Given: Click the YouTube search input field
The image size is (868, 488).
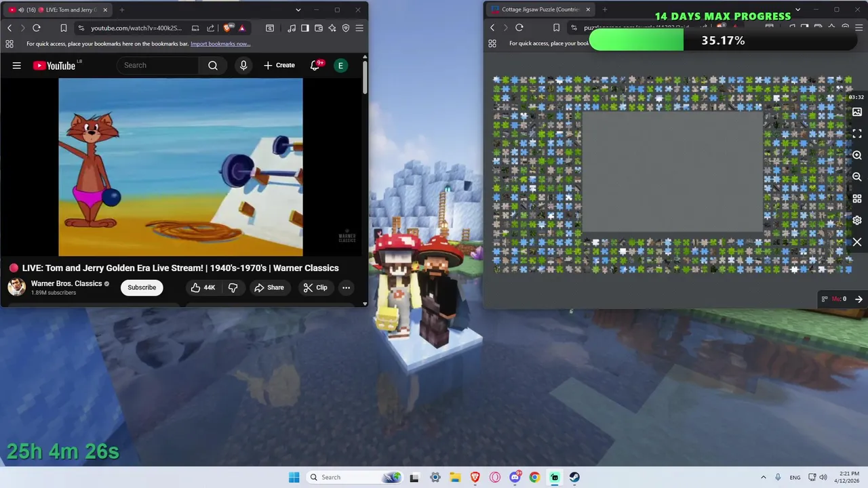Looking at the screenshot, I should 159,65.
